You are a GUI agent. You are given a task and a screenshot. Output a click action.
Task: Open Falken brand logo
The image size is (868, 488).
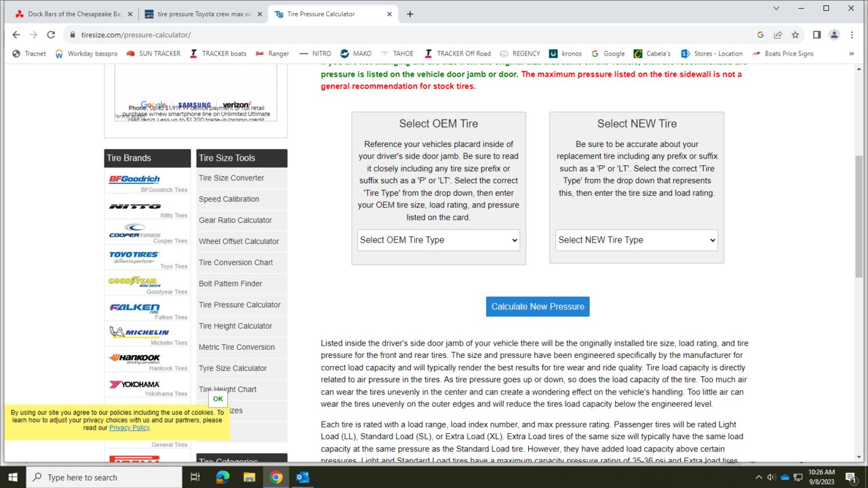134,308
